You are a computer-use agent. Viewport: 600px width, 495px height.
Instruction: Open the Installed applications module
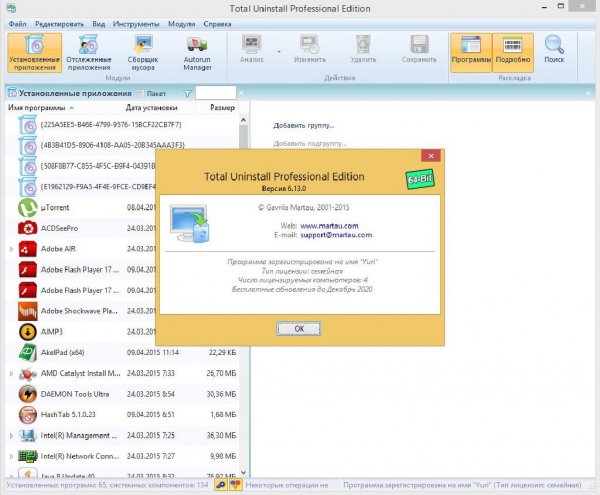coord(34,52)
